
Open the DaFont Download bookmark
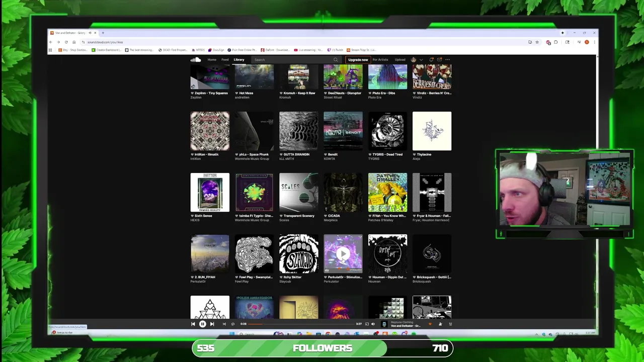pos(275,50)
